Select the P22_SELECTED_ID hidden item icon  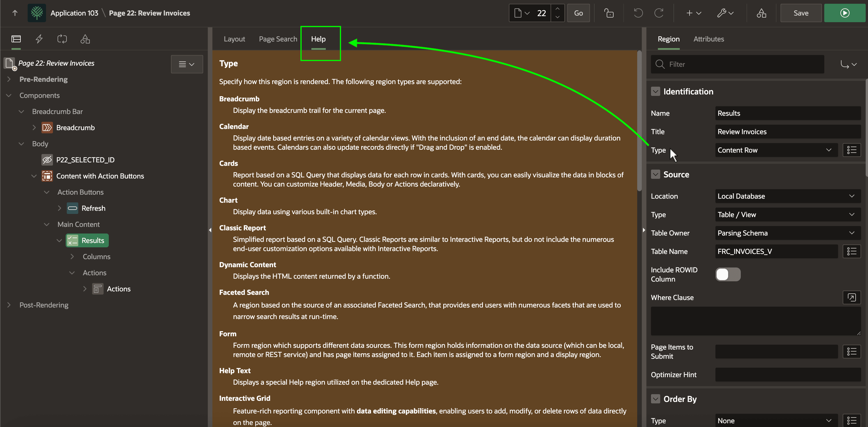coord(47,160)
